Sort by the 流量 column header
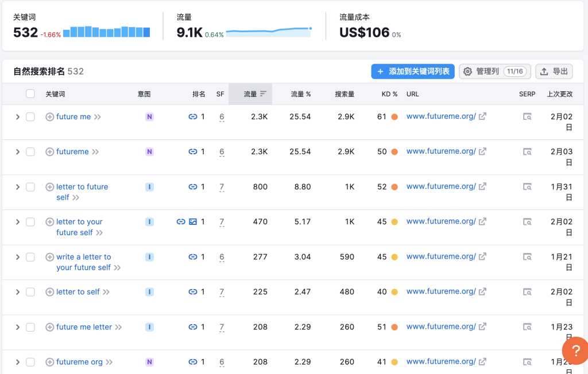Image resolution: width=588 pixels, height=374 pixels. pyautogui.click(x=250, y=94)
